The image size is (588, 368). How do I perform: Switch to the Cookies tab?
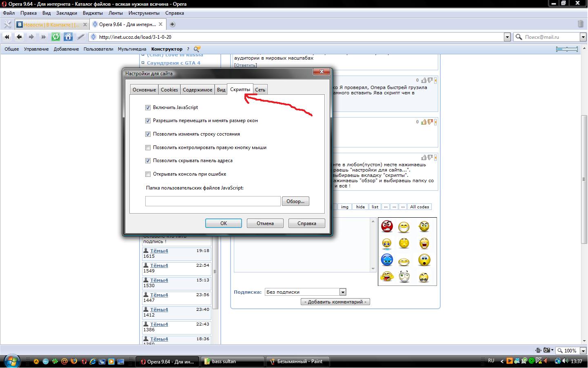169,90
